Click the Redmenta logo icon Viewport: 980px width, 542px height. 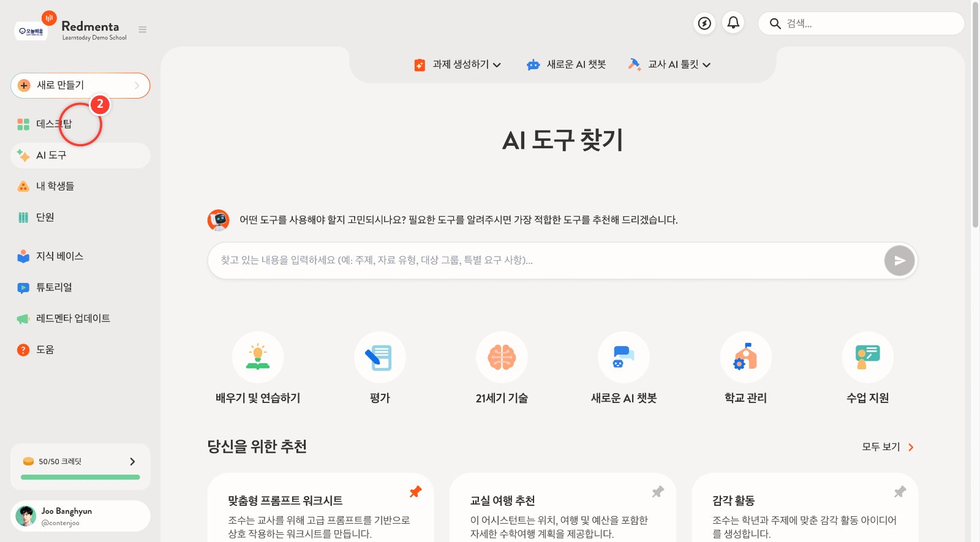[x=49, y=18]
